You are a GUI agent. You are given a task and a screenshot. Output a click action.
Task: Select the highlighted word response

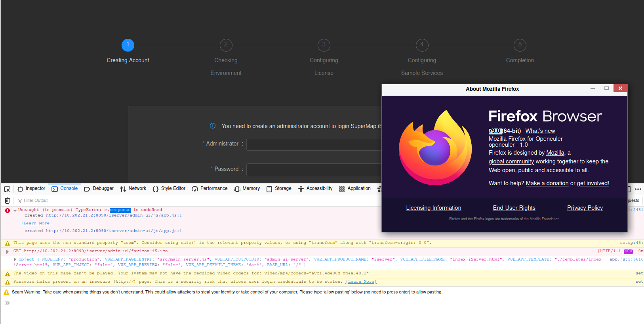120,210
